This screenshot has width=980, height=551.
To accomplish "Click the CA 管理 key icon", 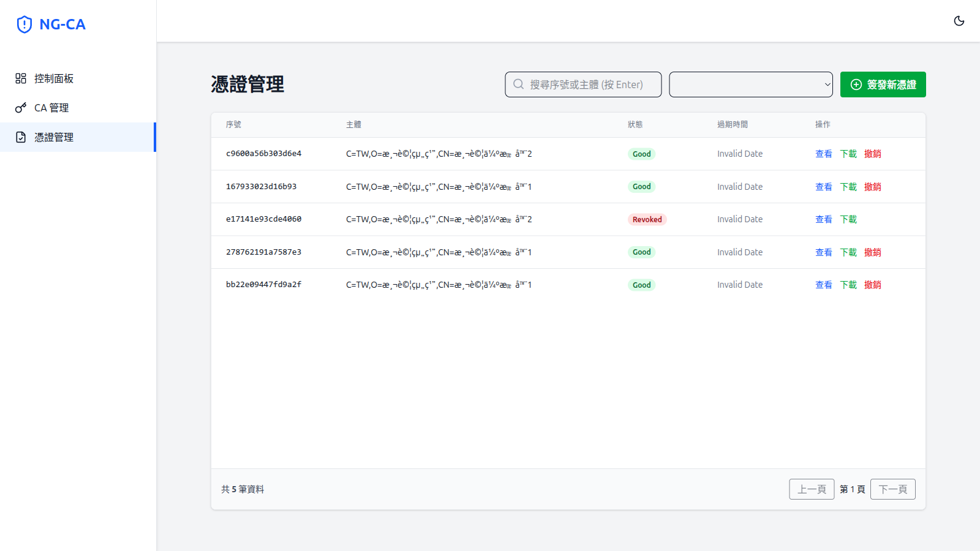I will click(x=21, y=108).
